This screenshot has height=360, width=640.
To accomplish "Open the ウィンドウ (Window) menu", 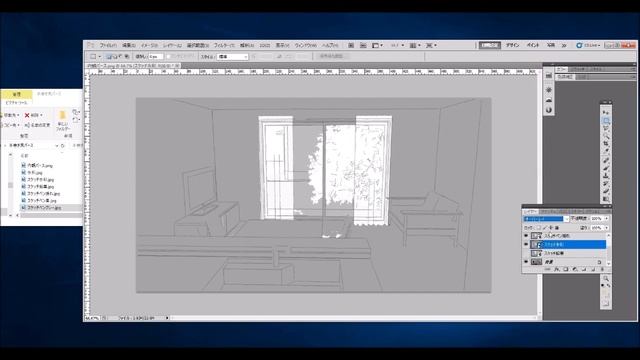I will click(305, 45).
